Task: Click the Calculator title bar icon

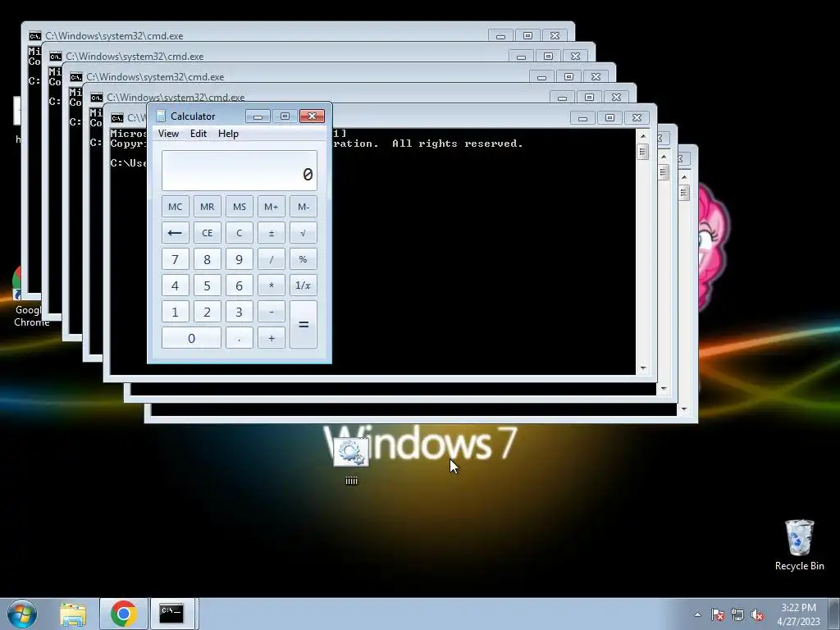Action: 161,116
